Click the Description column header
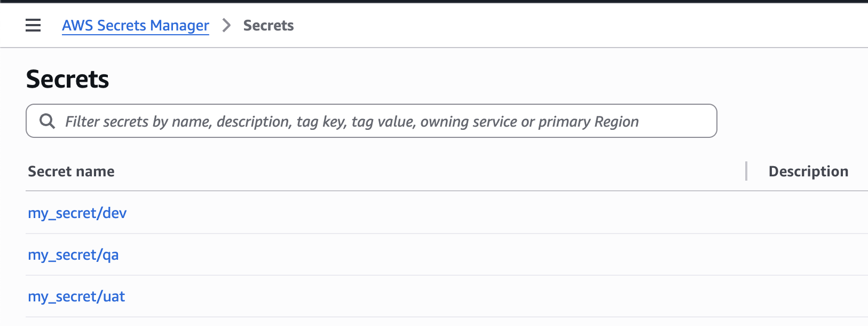The height and width of the screenshot is (326, 868). tap(808, 171)
